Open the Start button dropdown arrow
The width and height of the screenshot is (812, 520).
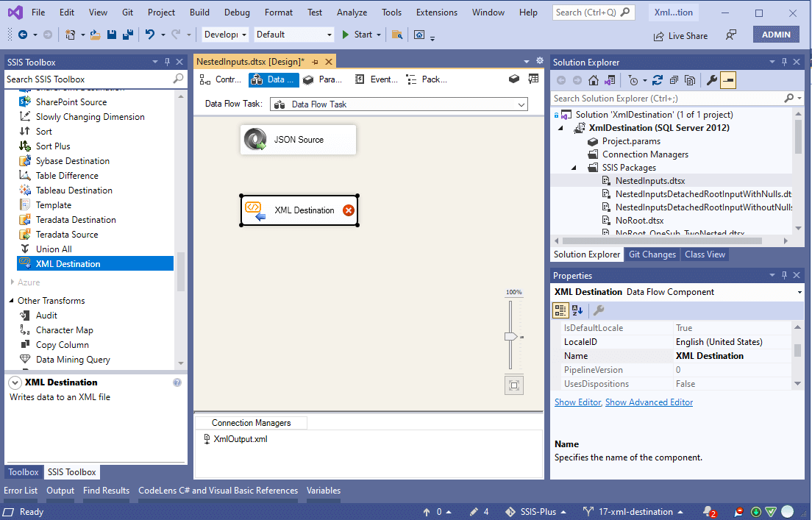(379, 35)
